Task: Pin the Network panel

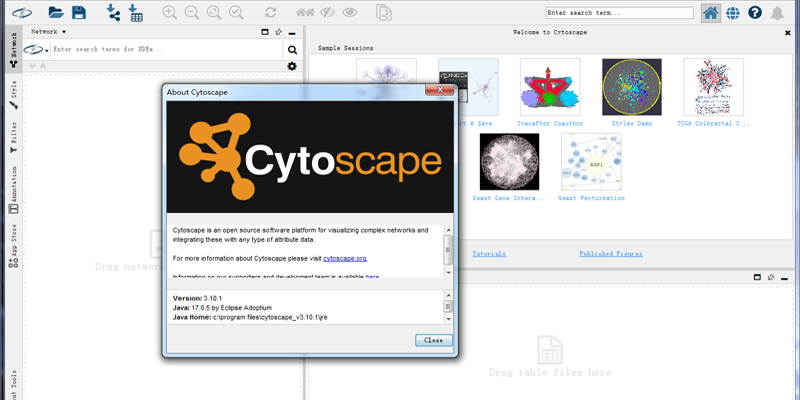Action: click(x=278, y=32)
